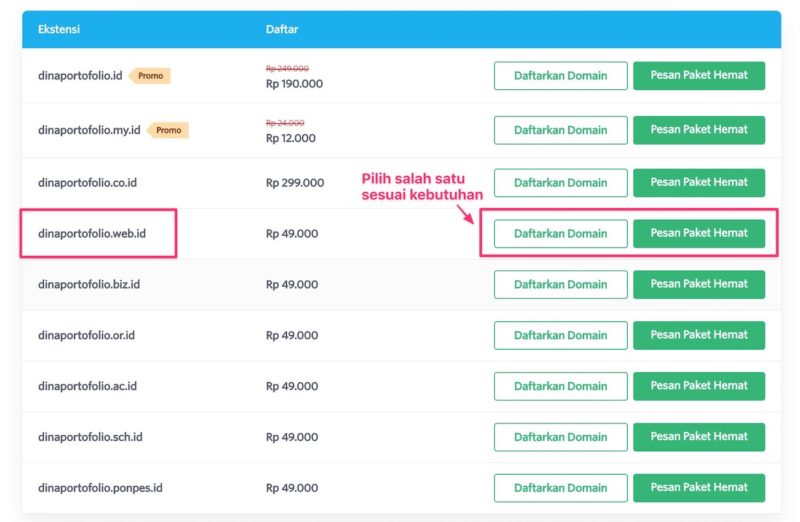Order Paket Hemat for dinaportofolio.biz.id
The image size is (800, 522).
698,284
